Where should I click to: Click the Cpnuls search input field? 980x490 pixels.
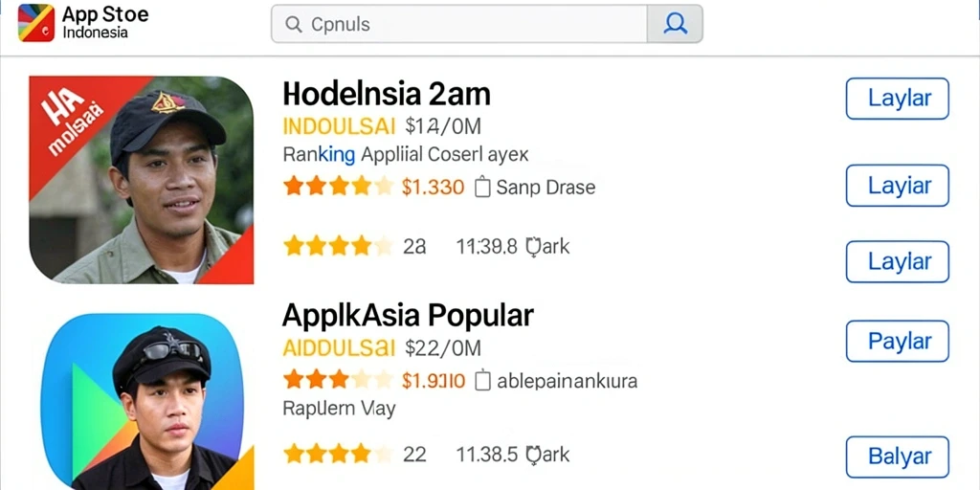pos(459,24)
